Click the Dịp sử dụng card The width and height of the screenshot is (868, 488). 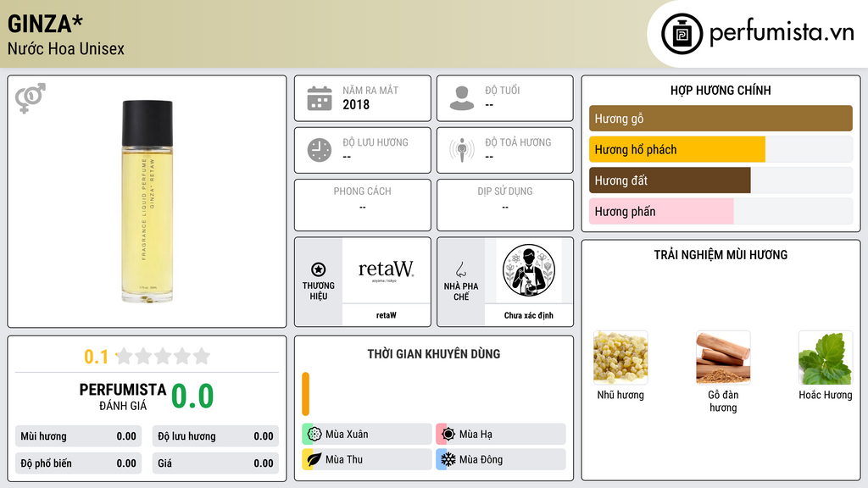click(505, 205)
